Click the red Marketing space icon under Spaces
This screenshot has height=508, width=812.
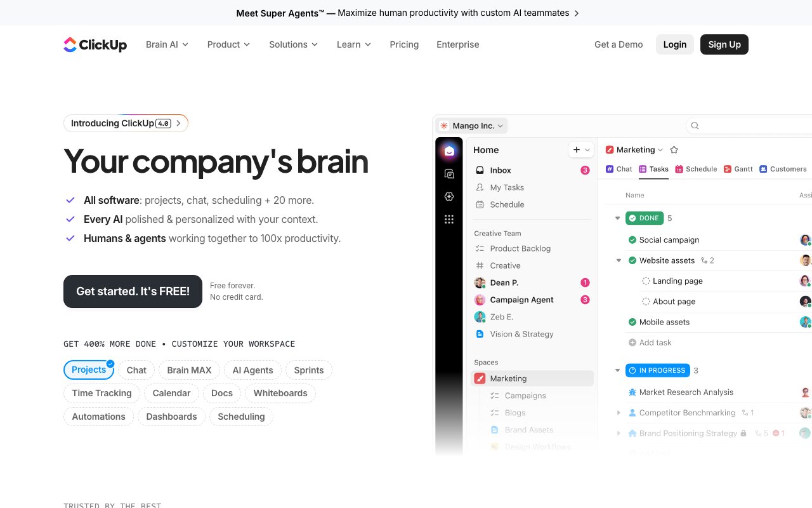(480, 378)
